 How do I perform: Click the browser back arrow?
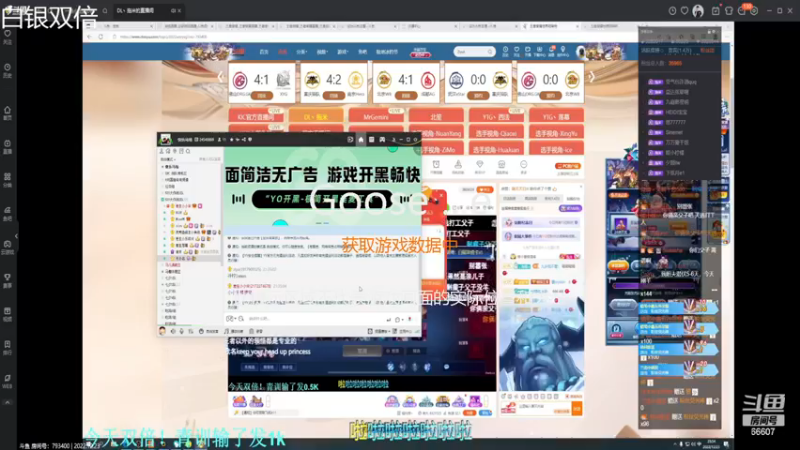pos(90,37)
